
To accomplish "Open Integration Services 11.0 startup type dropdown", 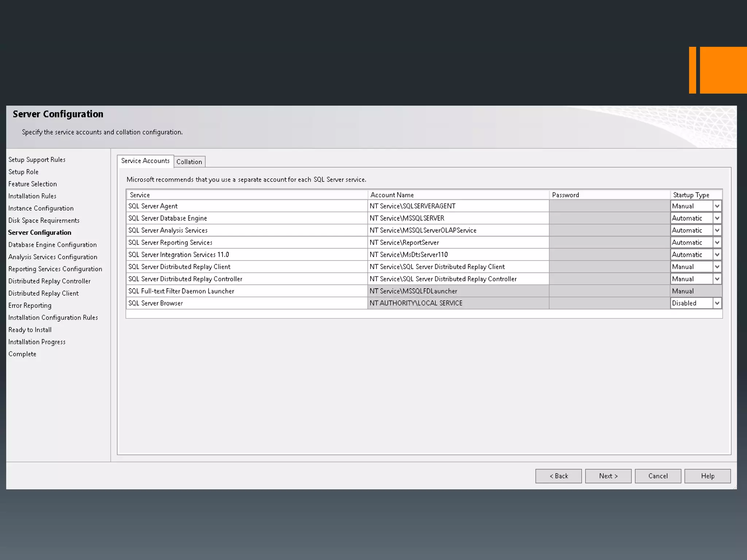I will [x=717, y=254].
